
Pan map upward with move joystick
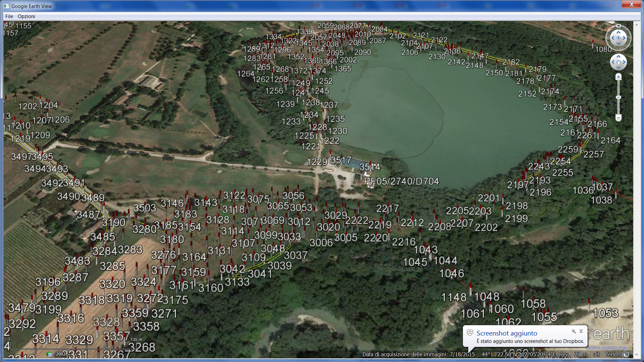click(619, 57)
